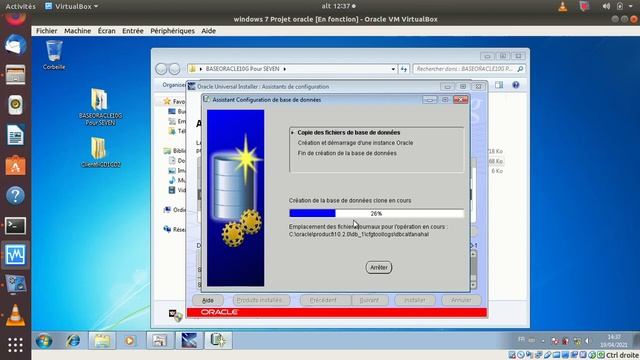Open Ubuntu Software from the dock
Image resolution: width=640 pixels, height=360 pixels.
point(16,165)
